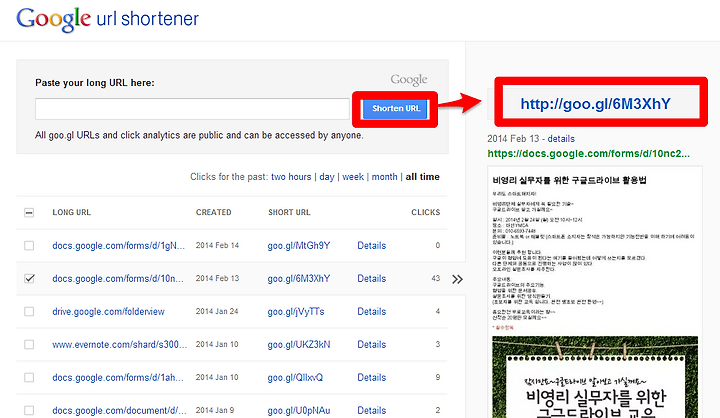The height and width of the screenshot is (418, 720).
Task: Open Details for goo.gl/MtGh9Y
Action: click(371, 246)
